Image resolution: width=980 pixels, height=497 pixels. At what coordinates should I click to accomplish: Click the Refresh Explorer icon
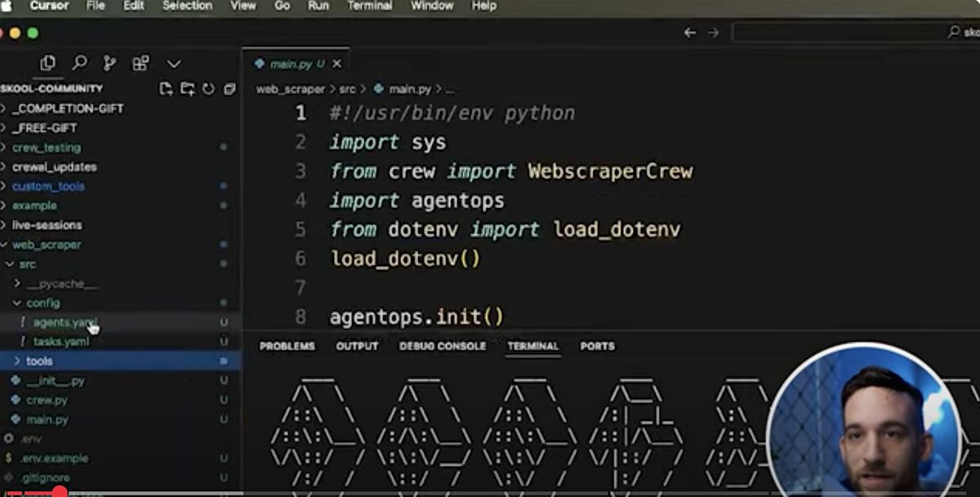(208, 88)
